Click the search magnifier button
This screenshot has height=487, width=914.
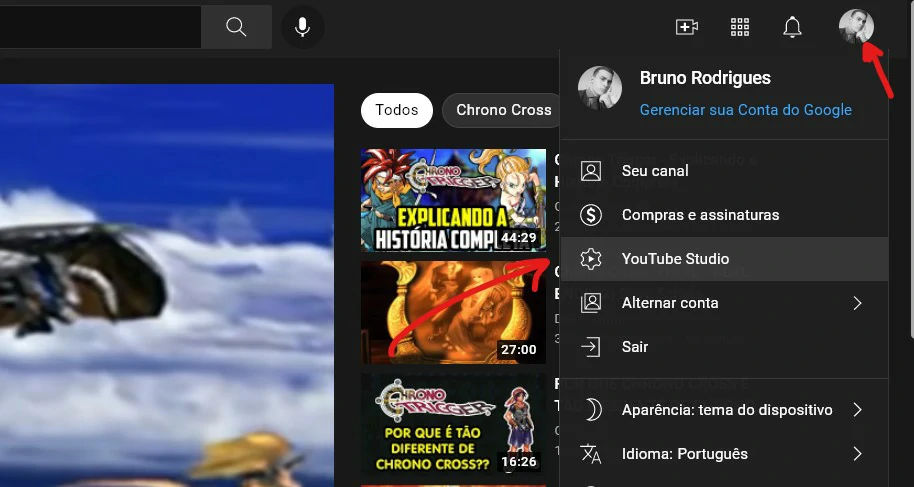tap(236, 27)
